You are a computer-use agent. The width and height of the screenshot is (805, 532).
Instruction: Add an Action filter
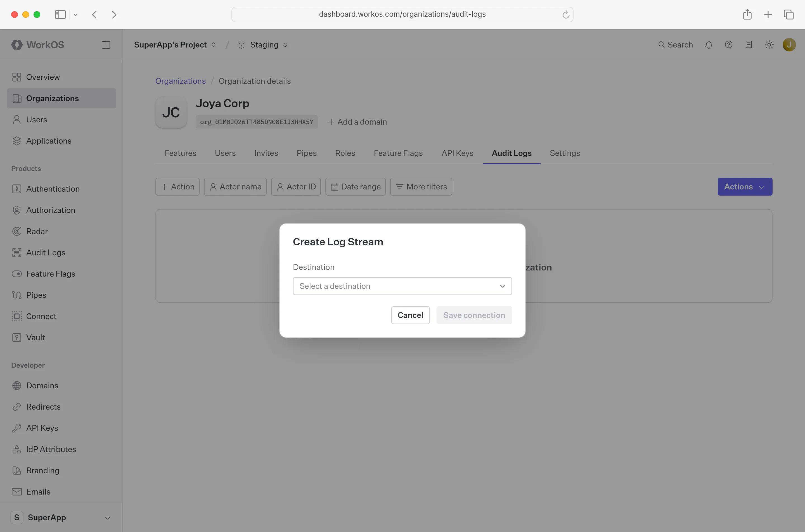tap(177, 187)
